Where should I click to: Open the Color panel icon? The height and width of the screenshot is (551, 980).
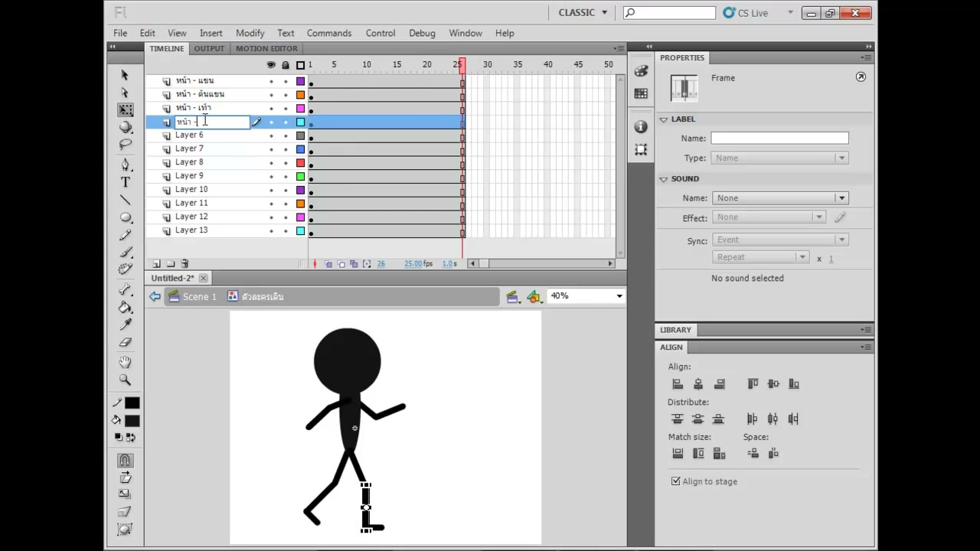pyautogui.click(x=641, y=70)
